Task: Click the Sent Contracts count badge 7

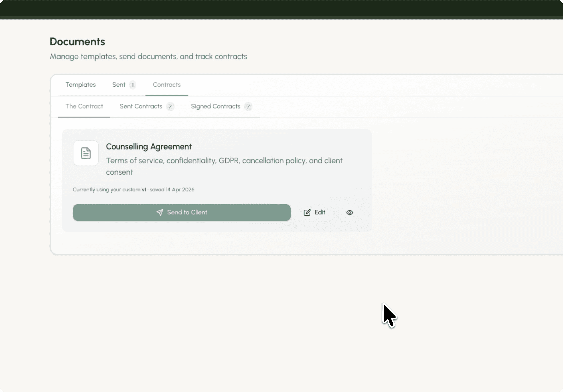Action: [170, 107]
